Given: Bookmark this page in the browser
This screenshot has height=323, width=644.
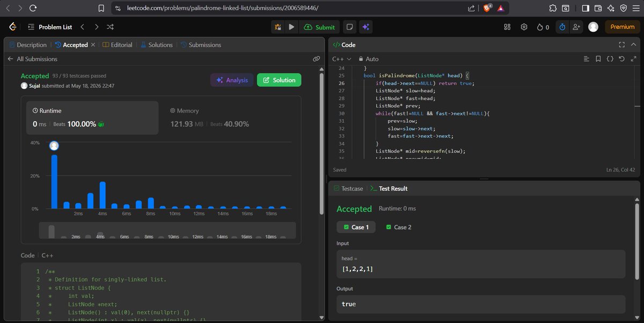Looking at the screenshot, I should pos(101,8).
